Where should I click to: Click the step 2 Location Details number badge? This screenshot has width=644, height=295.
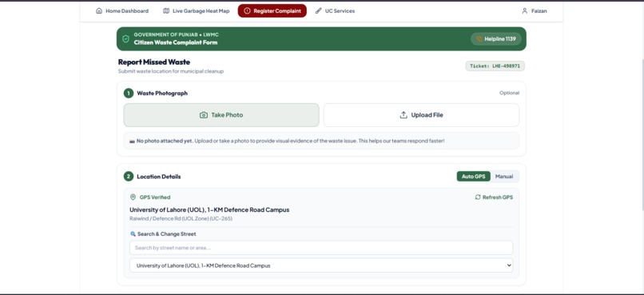(x=129, y=176)
